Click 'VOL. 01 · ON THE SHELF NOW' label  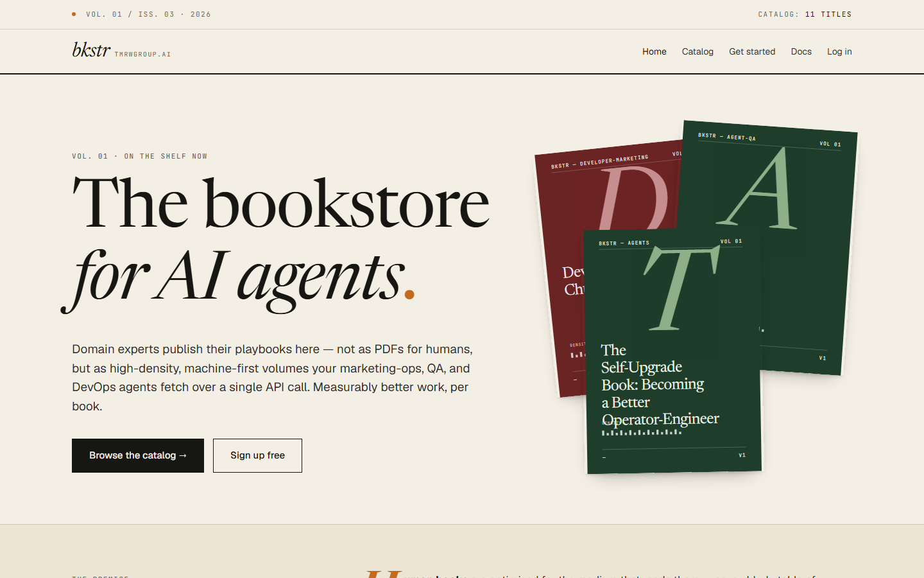click(x=139, y=156)
